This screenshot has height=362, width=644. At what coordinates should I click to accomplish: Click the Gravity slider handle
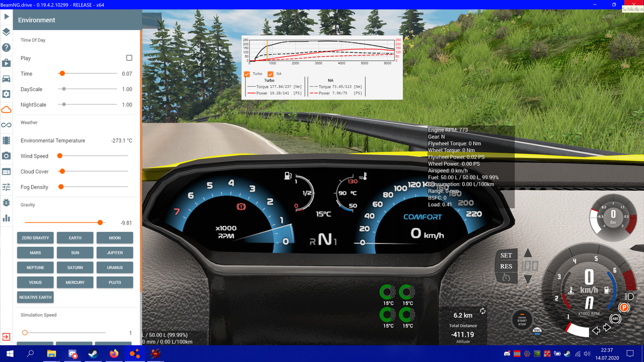point(100,222)
